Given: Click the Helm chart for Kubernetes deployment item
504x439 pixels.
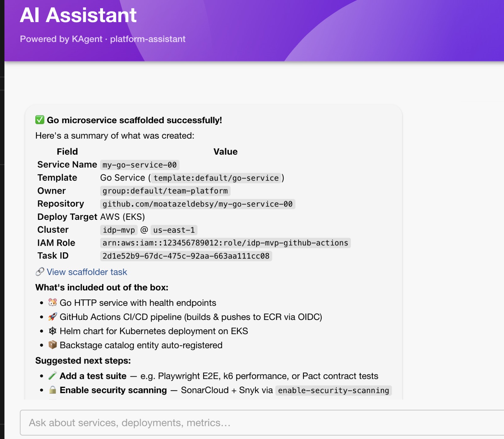Looking at the screenshot, I should tap(154, 331).
